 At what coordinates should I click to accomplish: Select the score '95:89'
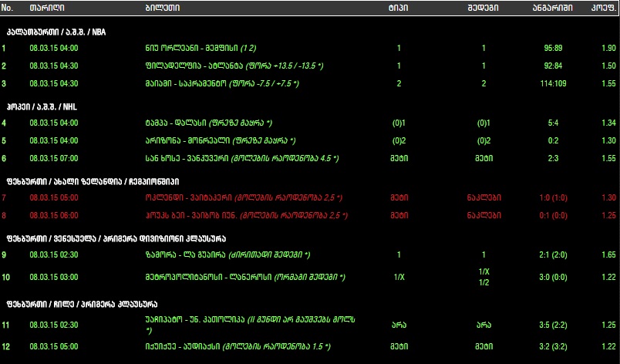click(553, 48)
